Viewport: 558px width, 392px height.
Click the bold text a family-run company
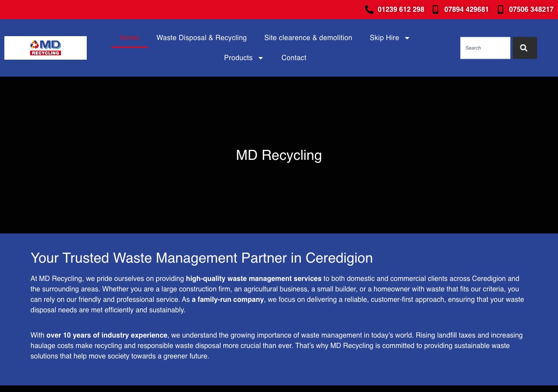click(228, 300)
